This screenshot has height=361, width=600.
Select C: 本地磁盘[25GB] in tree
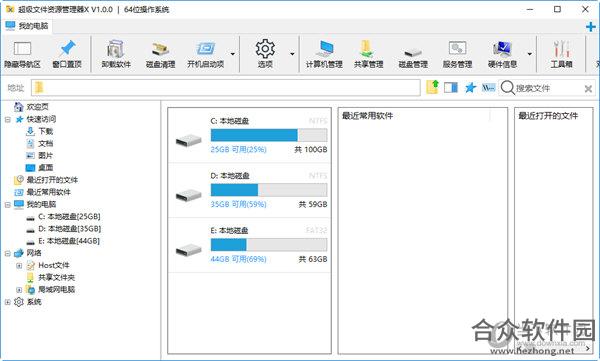pyautogui.click(x=69, y=217)
